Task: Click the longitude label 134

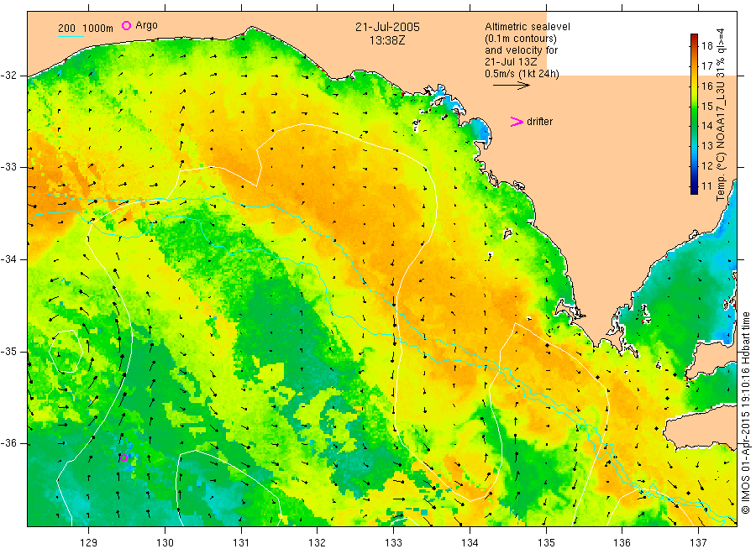Action: (470, 543)
